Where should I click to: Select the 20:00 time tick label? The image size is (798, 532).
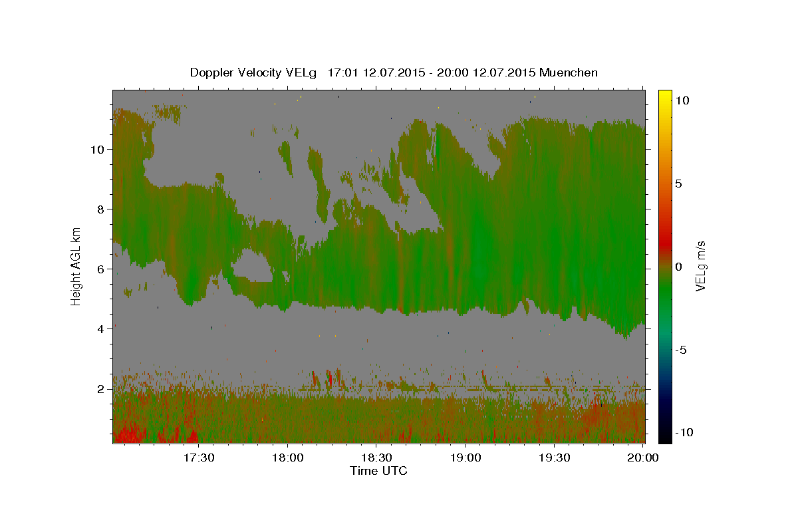(643, 458)
